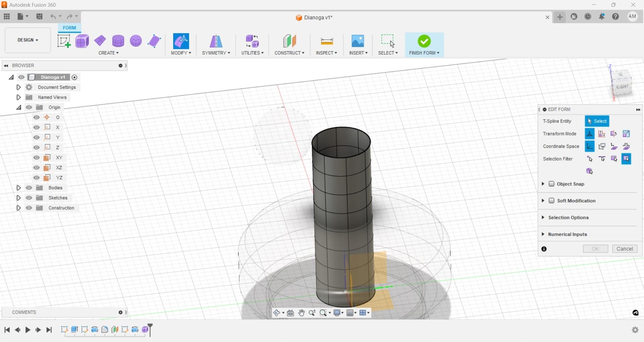Enable the Object Snap checkbox
The height and width of the screenshot is (342, 644).
point(551,184)
